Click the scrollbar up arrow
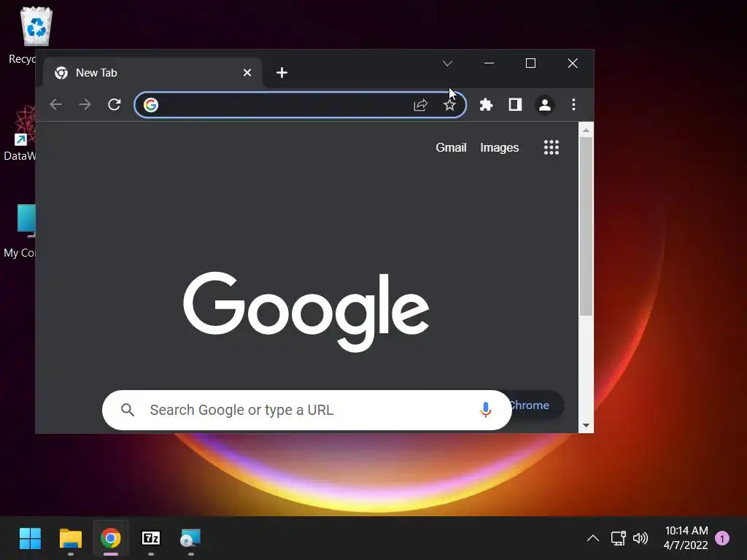The height and width of the screenshot is (560, 747). click(x=586, y=130)
